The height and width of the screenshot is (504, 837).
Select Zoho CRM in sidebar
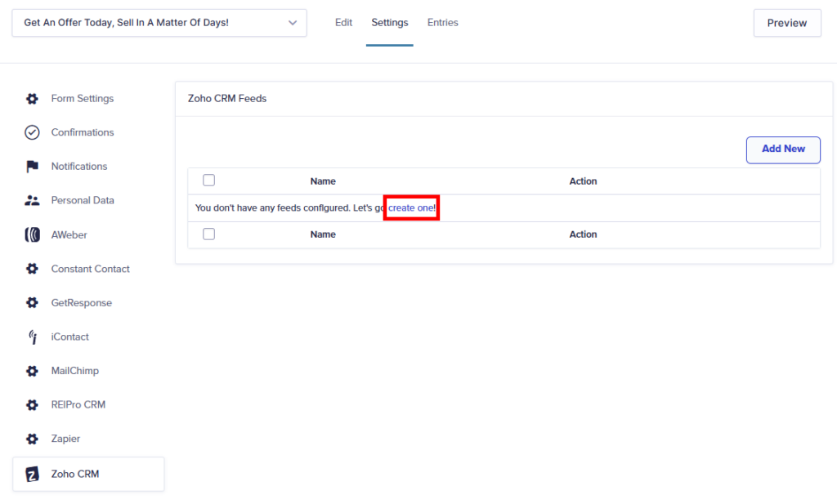pos(88,474)
